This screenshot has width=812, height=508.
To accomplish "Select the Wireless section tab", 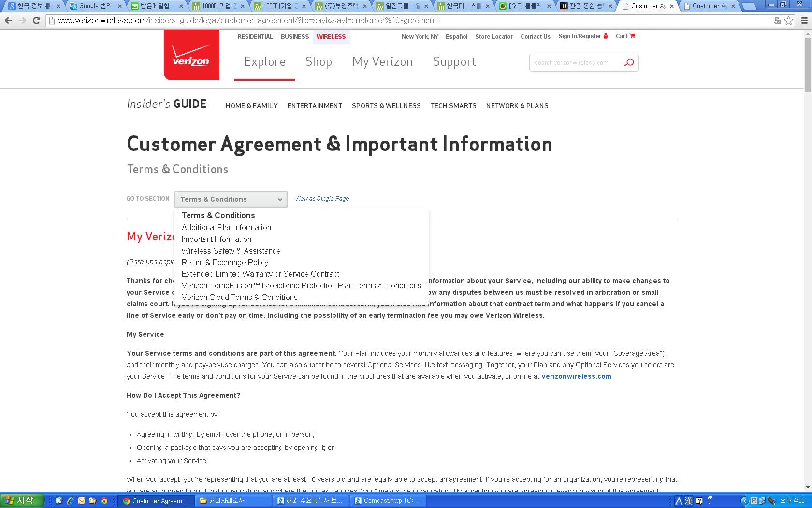I will tap(331, 37).
